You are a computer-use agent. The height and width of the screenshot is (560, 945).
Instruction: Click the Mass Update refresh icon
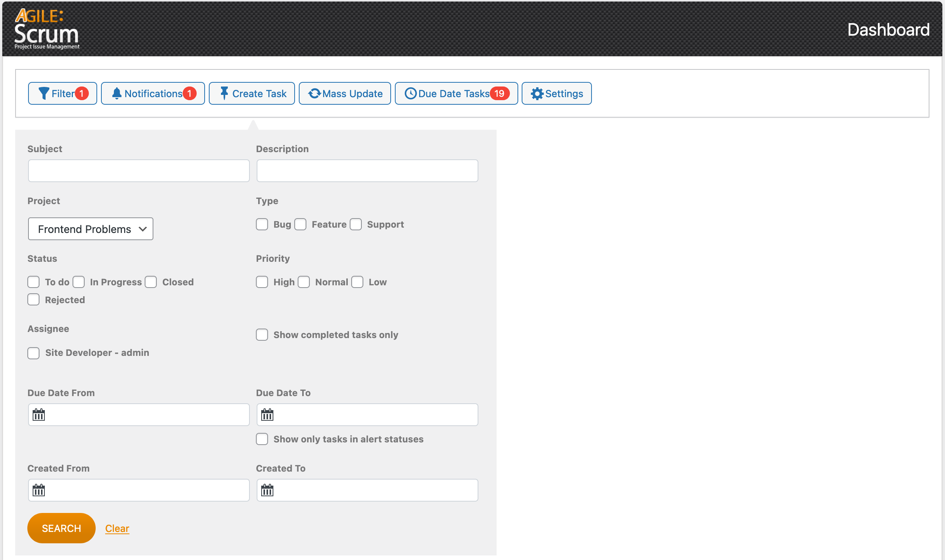(314, 93)
